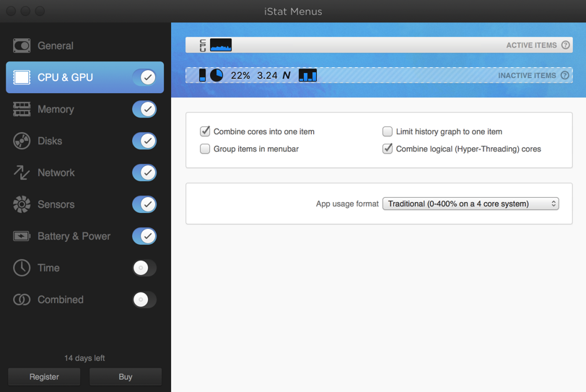Click the 14 days left trial text
Viewport: 586px width, 392px height.
click(84, 358)
